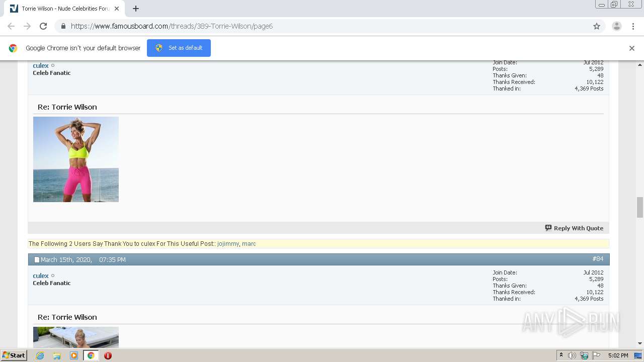The height and width of the screenshot is (362, 644).
Task: Open the Chrome profile avatar
Action: pyautogui.click(x=617, y=26)
